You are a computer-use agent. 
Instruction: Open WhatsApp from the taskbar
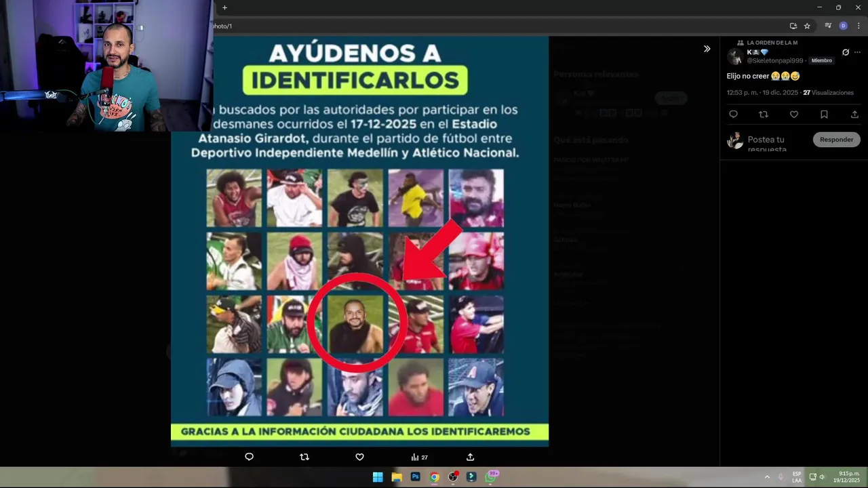pos(491,477)
